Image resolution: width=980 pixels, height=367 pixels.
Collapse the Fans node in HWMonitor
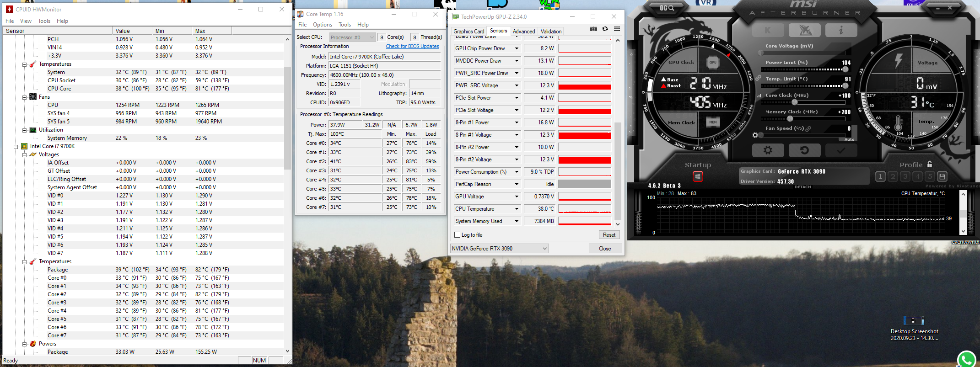pyautogui.click(x=25, y=97)
